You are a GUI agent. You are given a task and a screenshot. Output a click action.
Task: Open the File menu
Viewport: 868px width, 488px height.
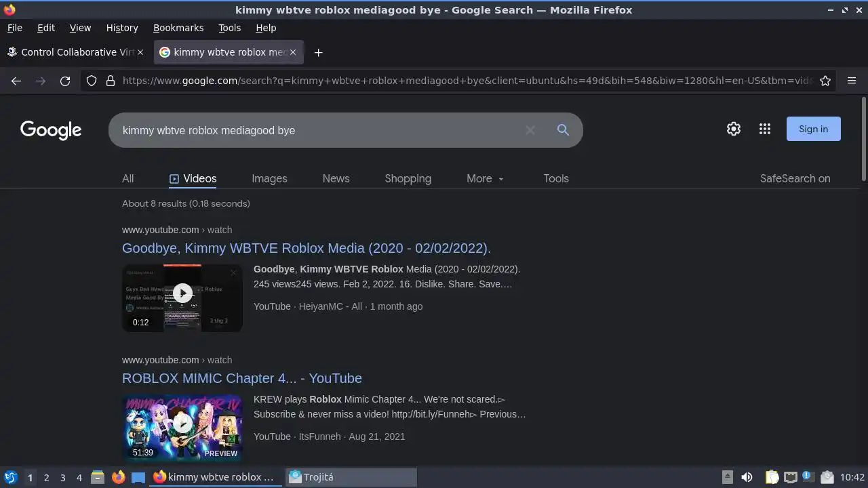[14, 28]
